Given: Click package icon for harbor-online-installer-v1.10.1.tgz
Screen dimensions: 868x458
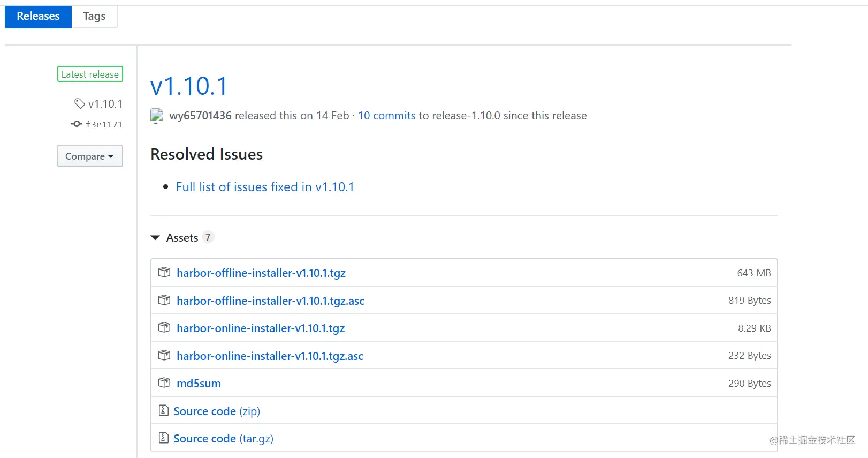Looking at the screenshot, I should [x=164, y=328].
